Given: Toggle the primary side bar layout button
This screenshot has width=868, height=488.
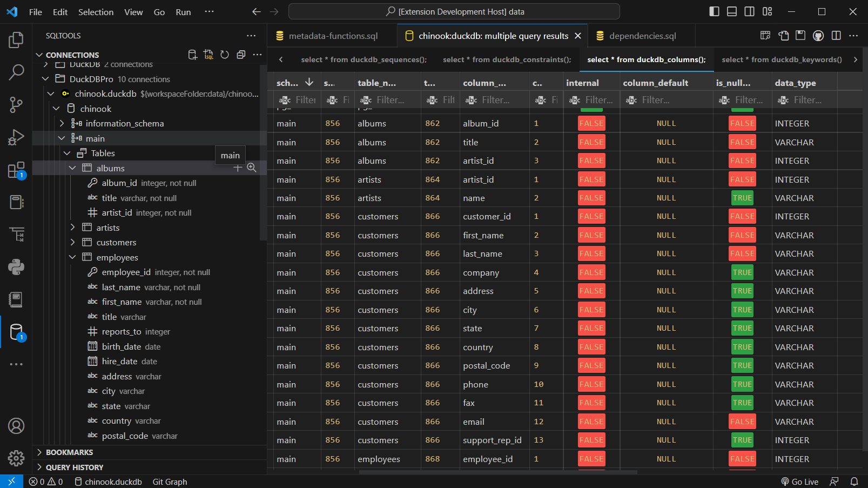Looking at the screenshot, I should (714, 11).
